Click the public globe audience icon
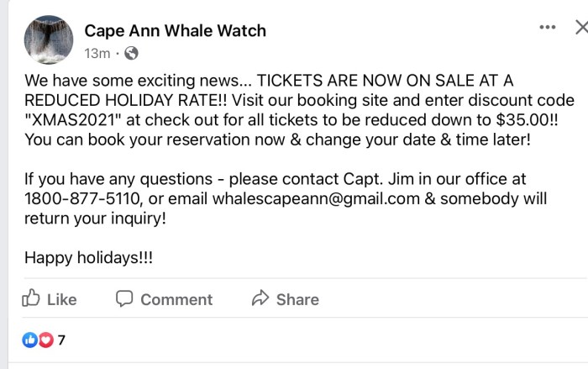588x369 pixels. pyautogui.click(x=131, y=54)
